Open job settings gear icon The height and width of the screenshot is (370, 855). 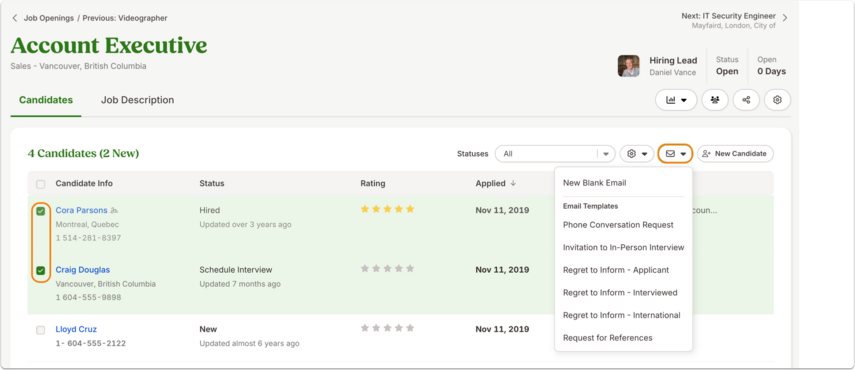(x=777, y=100)
